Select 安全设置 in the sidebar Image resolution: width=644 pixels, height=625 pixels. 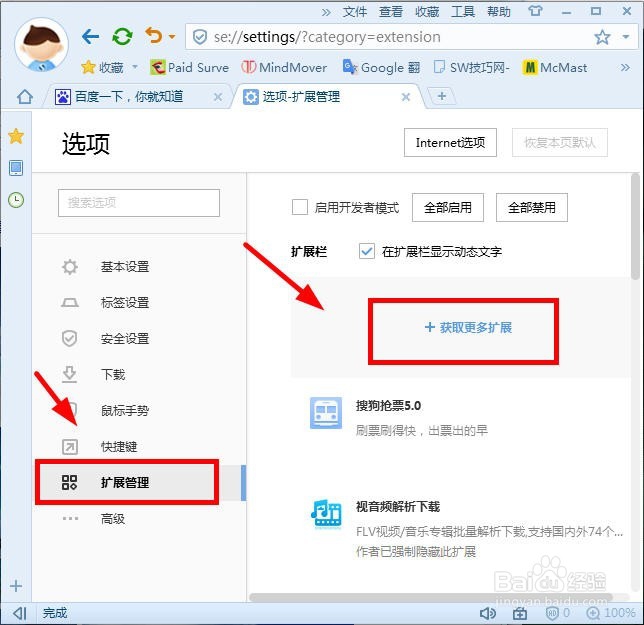pos(125,339)
